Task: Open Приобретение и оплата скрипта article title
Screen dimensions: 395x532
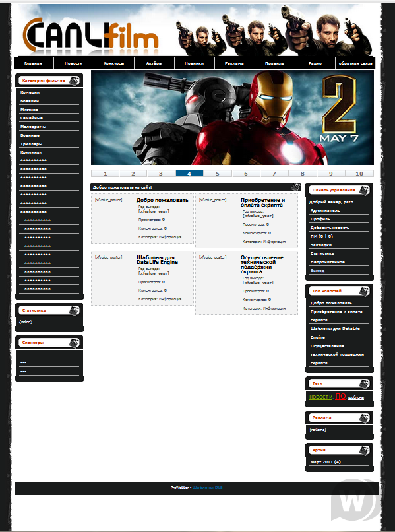Action: (x=262, y=203)
